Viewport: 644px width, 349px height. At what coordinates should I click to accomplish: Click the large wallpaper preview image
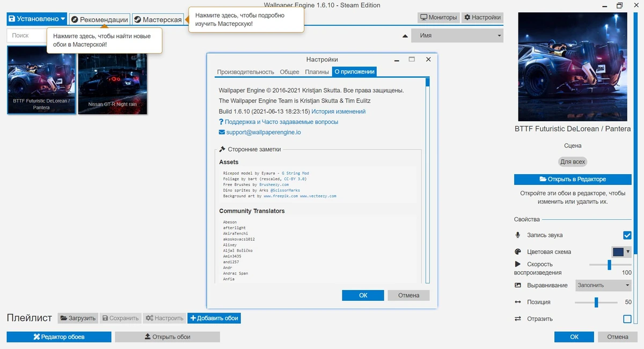(x=572, y=67)
